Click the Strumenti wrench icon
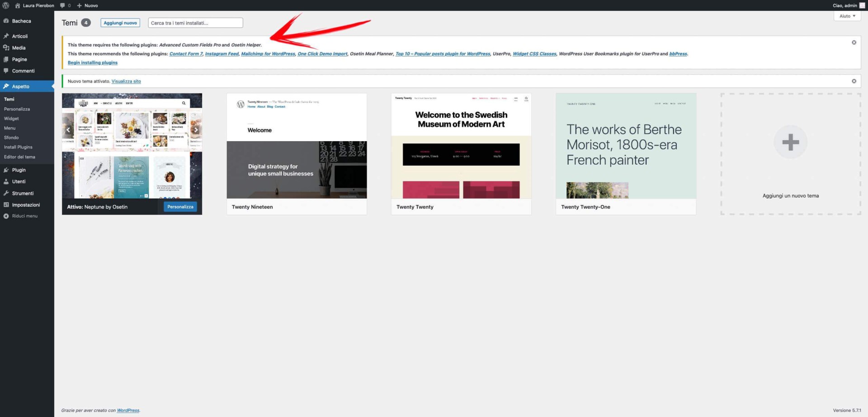The height and width of the screenshot is (417, 868). pos(6,193)
